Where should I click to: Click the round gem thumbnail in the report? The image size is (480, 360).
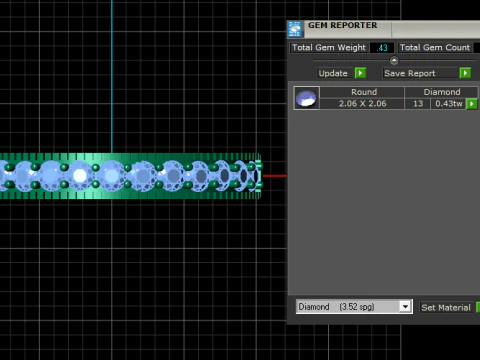[x=306, y=98]
